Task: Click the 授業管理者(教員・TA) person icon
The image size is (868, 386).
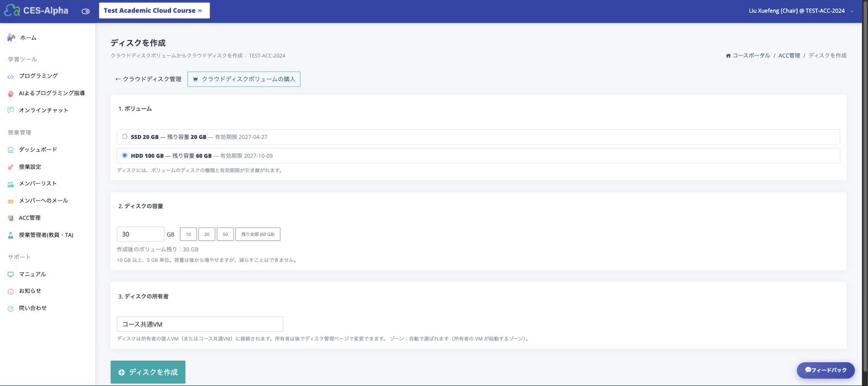Action: click(11, 235)
